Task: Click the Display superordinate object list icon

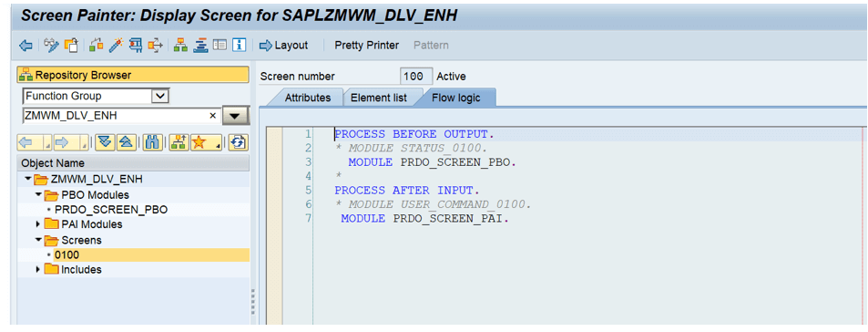Action: point(179,143)
